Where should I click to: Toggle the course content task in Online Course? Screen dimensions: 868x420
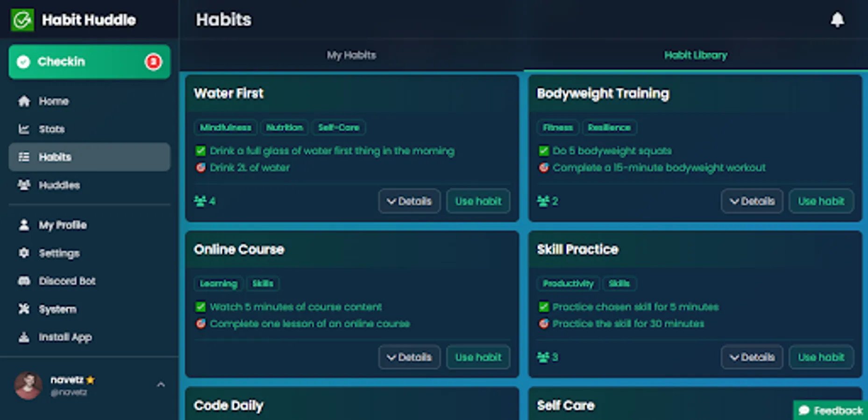pyautogui.click(x=201, y=307)
